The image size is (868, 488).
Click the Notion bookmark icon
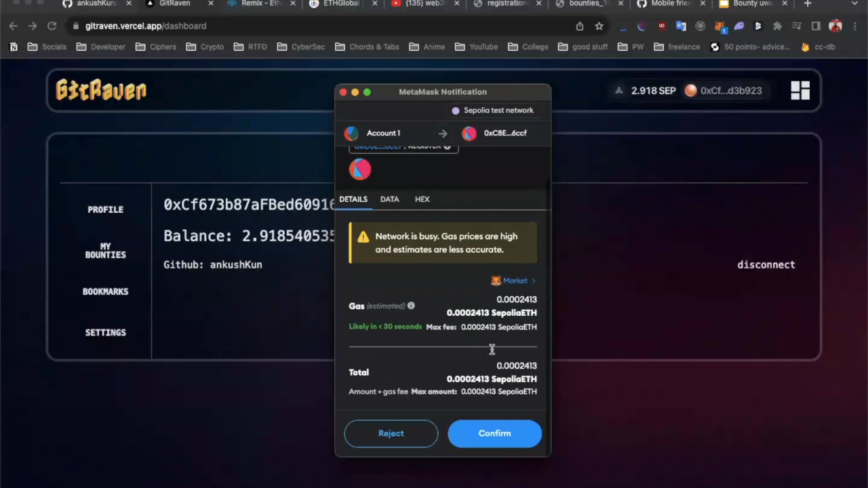(x=14, y=47)
